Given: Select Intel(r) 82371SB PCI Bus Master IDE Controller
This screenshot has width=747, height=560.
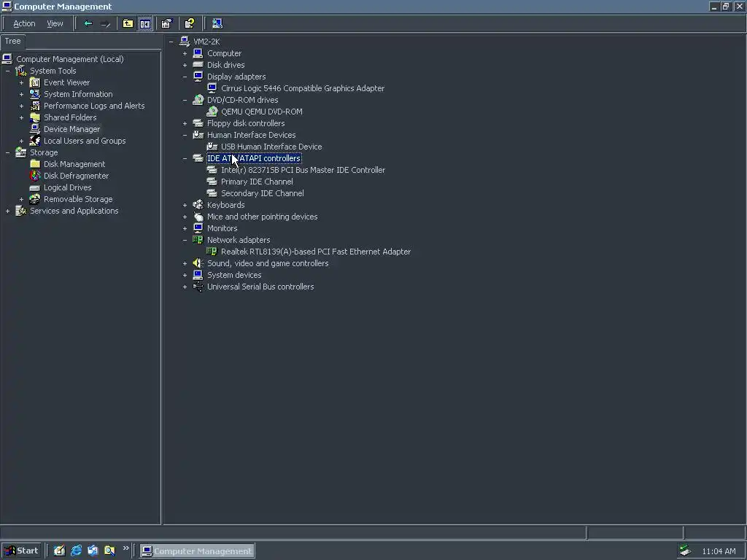Looking at the screenshot, I should coord(303,170).
